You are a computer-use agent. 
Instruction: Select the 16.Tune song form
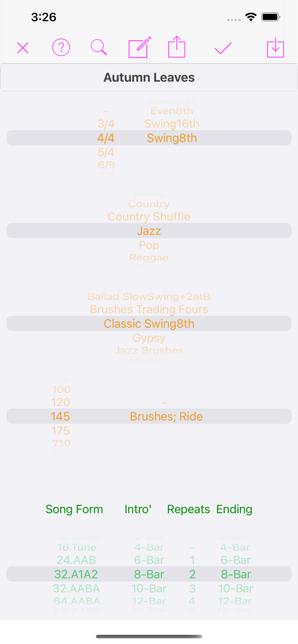[x=74, y=547]
